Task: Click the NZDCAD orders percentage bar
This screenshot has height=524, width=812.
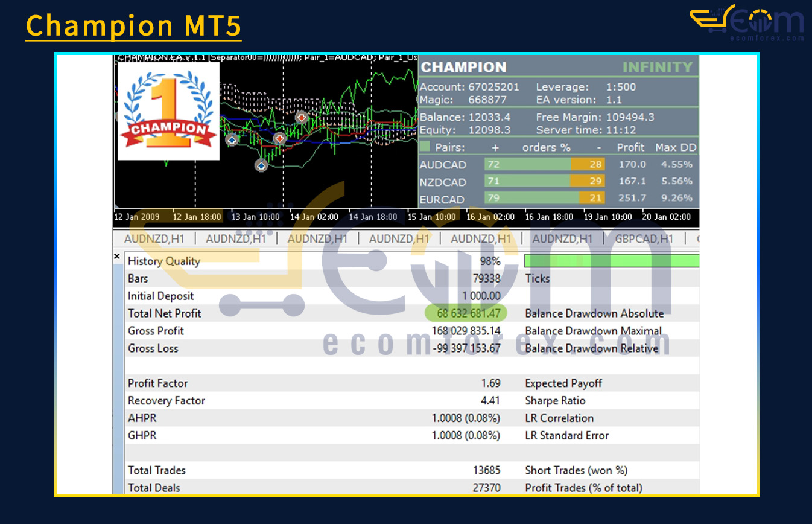Action: [544, 181]
